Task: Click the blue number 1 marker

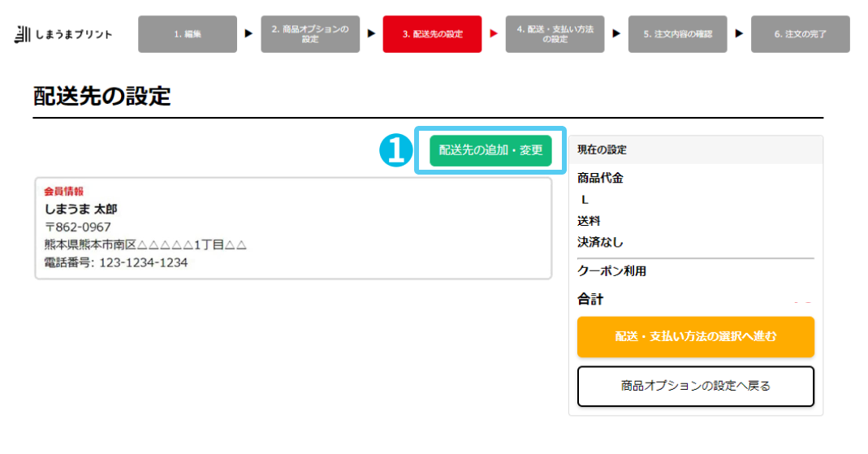Action: coord(395,150)
